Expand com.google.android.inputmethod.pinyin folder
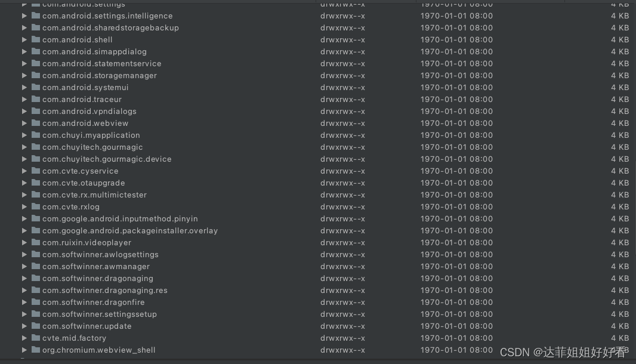 click(x=24, y=218)
